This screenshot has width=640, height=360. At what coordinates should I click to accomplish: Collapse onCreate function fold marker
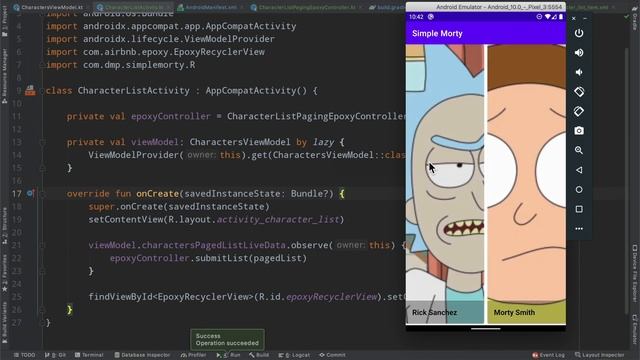42,193
